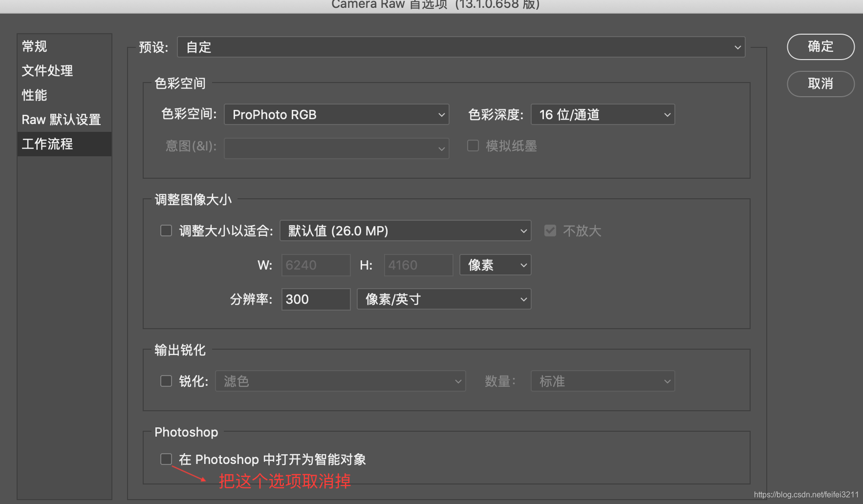Toggle the 模拟纸墨 checkbox

pyautogui.click(x=473, y=146)
